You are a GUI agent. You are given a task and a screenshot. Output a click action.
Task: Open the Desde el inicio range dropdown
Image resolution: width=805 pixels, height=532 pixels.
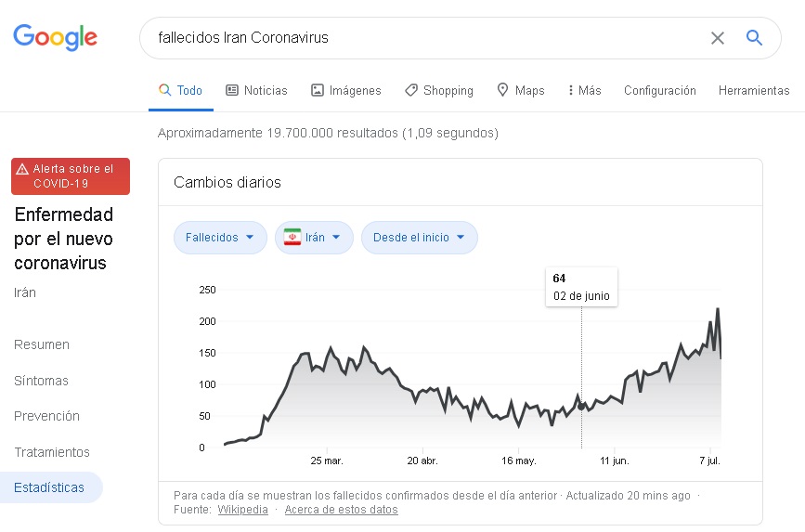click(x=419, y=238)
